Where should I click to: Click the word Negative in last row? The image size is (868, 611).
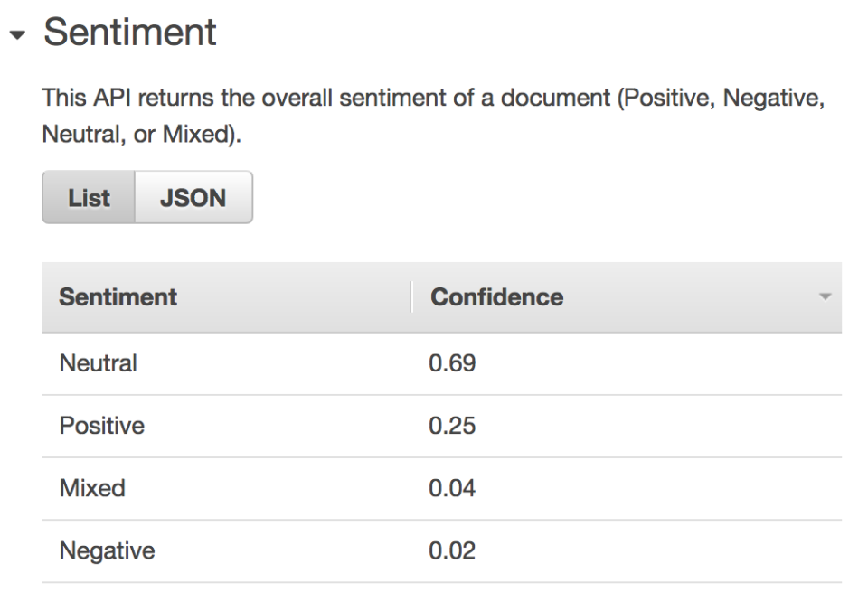pyautogui.click(x=107, y=551)
